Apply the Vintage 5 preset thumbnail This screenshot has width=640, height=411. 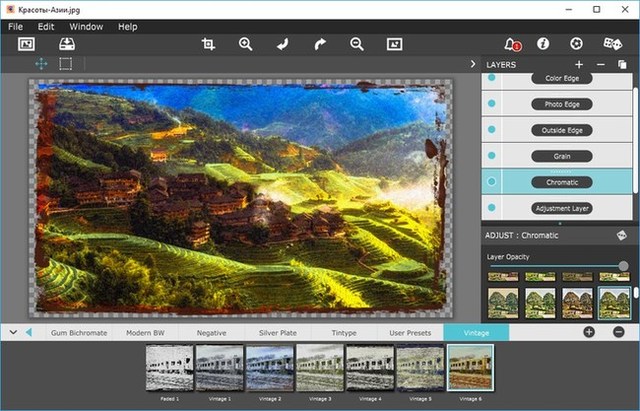(x=420, y=368)
